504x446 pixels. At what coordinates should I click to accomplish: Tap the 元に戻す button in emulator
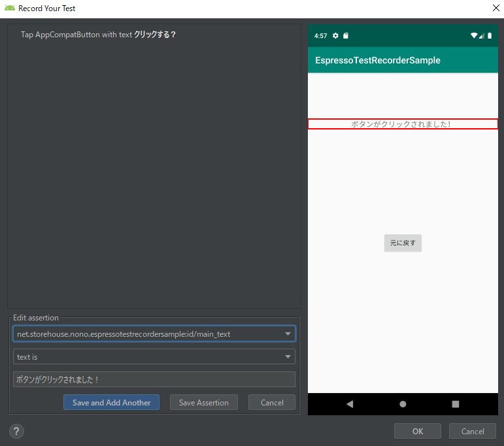click(x=403, y=243)
